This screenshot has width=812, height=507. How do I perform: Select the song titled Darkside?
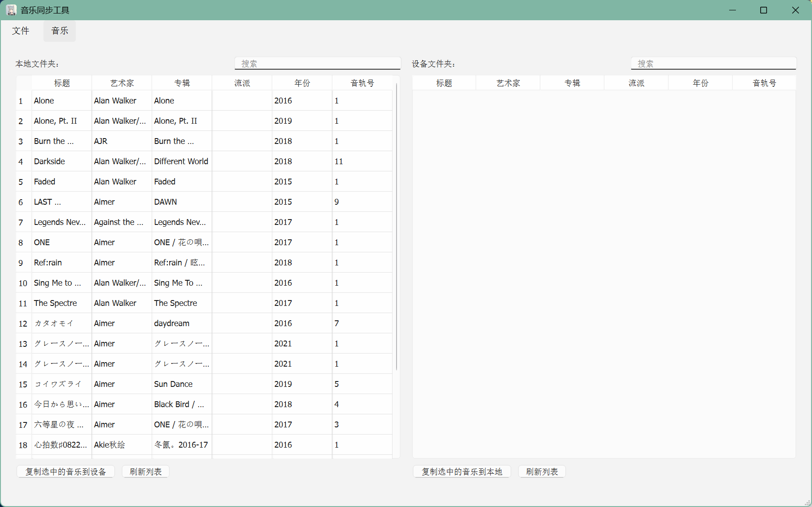pos(62,161)
